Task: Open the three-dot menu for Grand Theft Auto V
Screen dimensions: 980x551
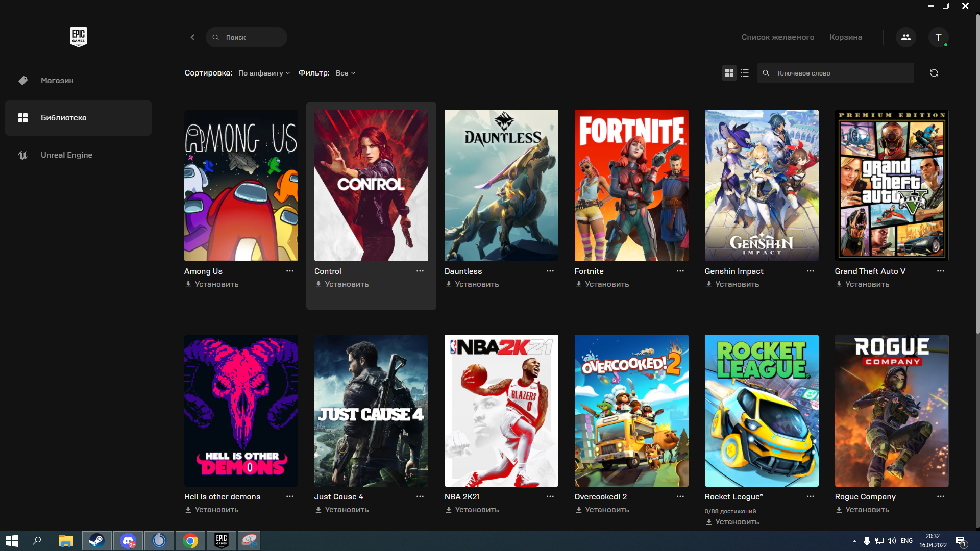Action: point(941,271)
